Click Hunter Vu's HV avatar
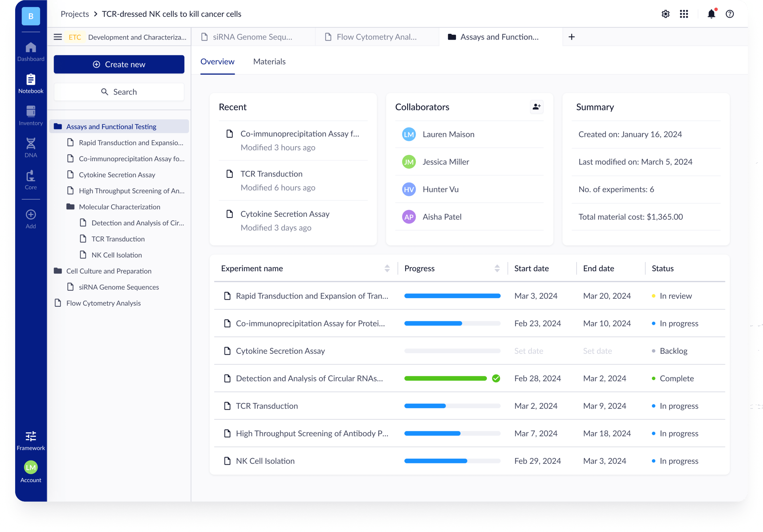This screenshot has height=532, width=763. 409,190
